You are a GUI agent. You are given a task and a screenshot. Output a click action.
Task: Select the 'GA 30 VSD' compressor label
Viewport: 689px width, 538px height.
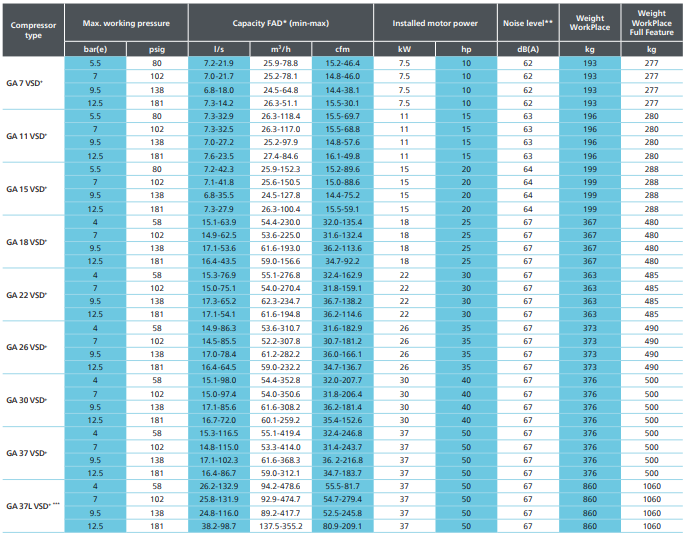point(26,400)
